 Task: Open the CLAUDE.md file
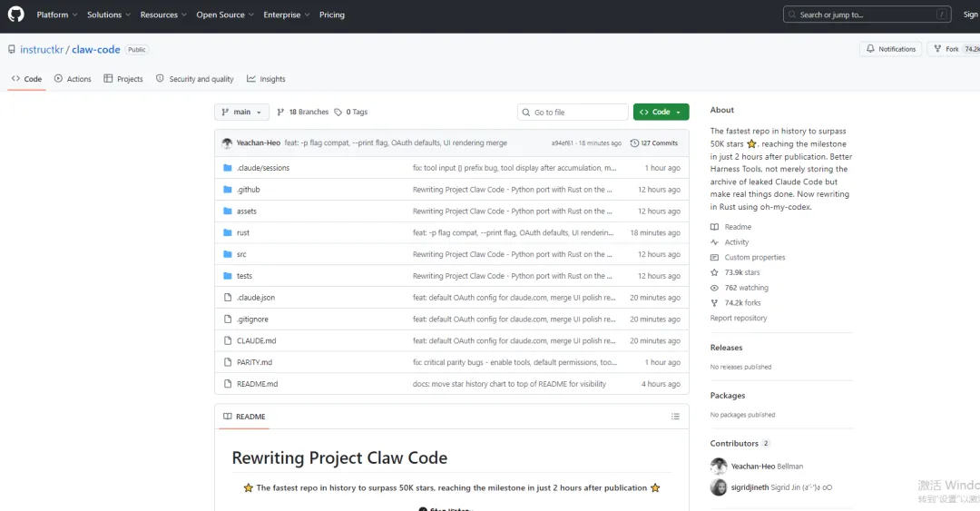click(256, 341)
